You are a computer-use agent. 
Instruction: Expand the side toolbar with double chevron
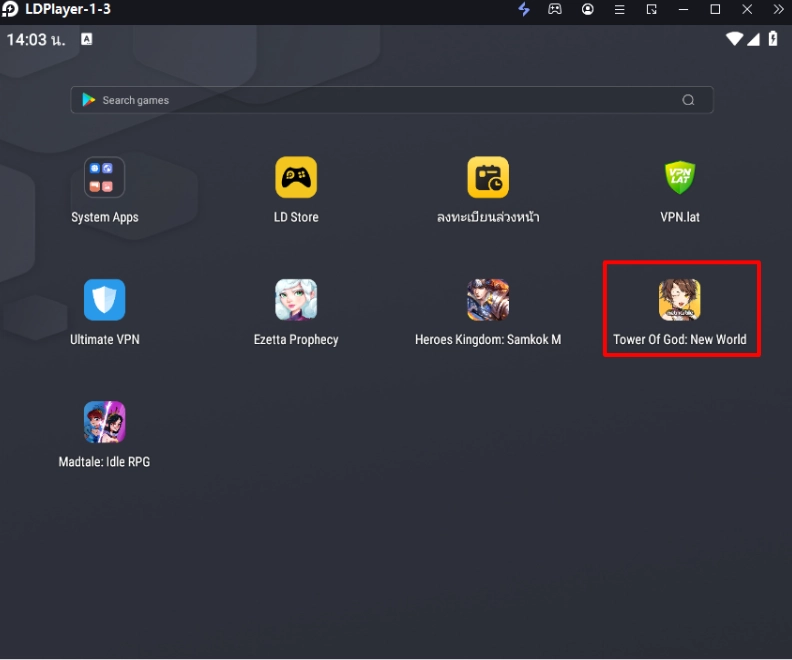click(778, 9)
